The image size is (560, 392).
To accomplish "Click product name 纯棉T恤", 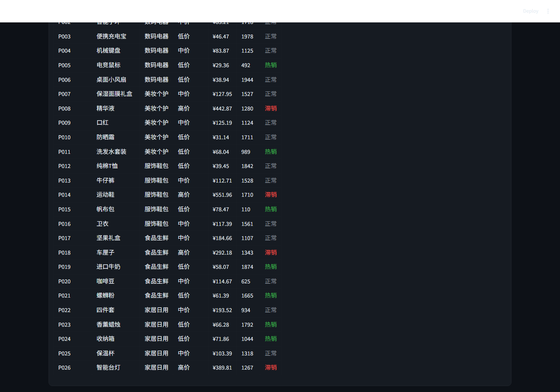I will [x=107, y=166].
